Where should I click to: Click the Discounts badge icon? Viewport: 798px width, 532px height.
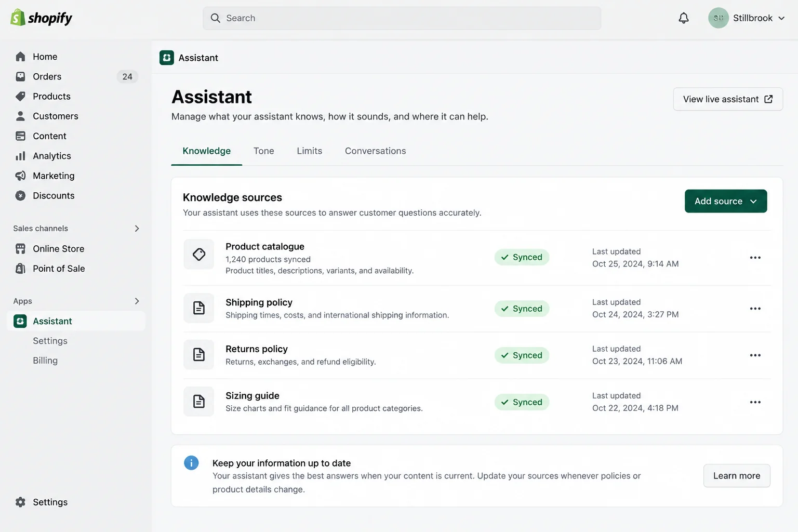pos(20,195)
